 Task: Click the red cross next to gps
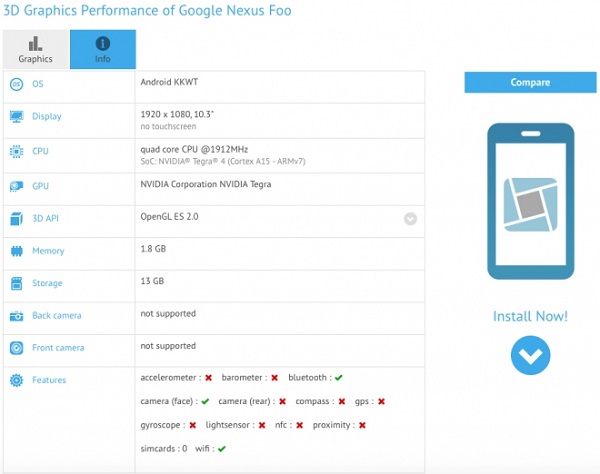pyautogui.click(x=382, y=402)
